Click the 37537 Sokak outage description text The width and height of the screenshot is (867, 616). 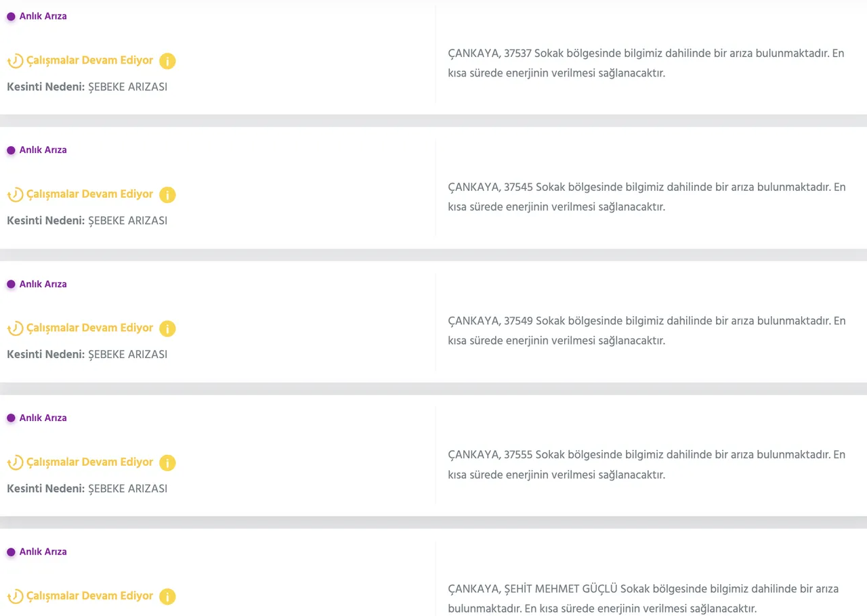[x=646, y=63]
